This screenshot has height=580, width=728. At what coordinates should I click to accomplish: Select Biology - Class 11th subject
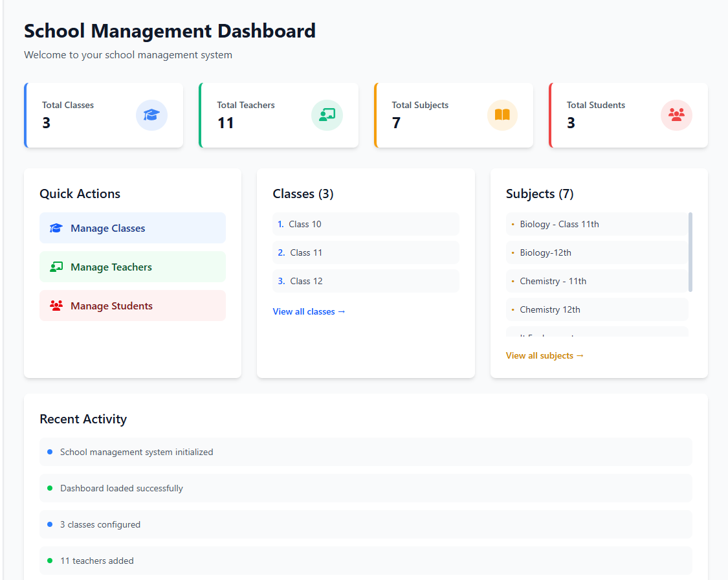click(x=597, y=224)
